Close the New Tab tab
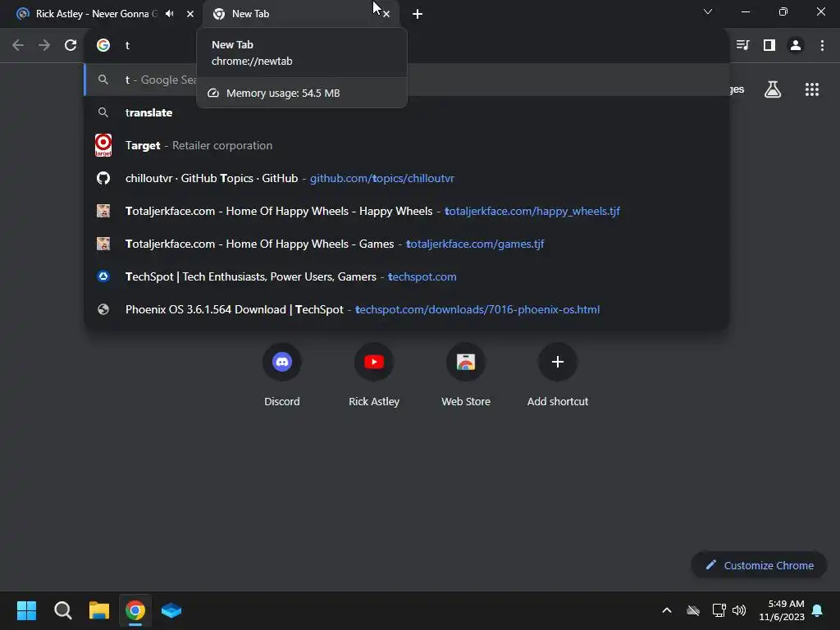 (x=386, y=15)
